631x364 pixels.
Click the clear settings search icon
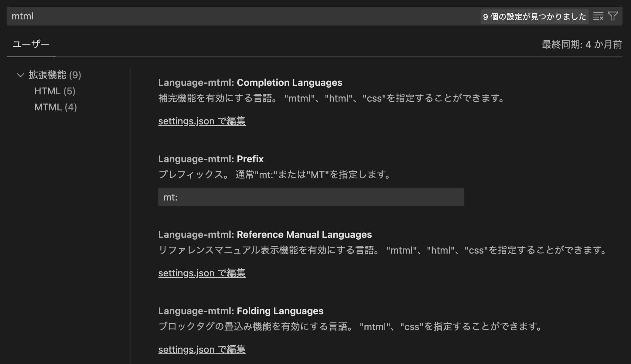[x=598, y=16]
